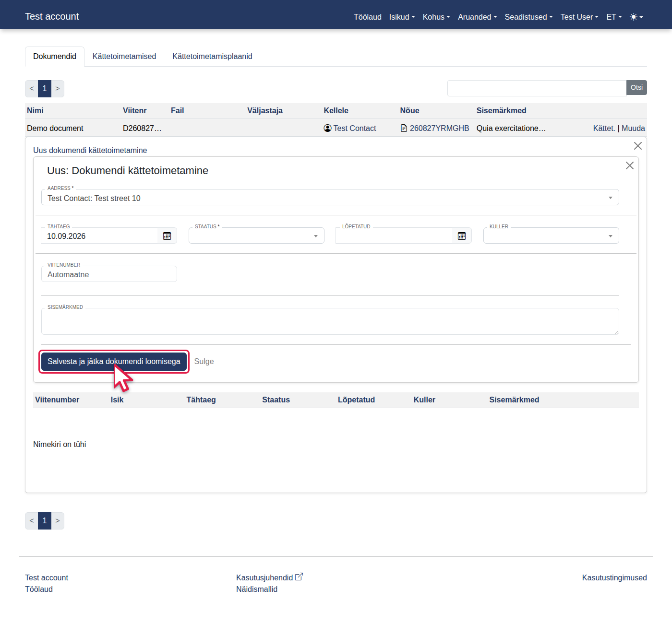Image resolution: width=672 pixels, height=624 pixels.
Task: Switch to the Dokumendid tab
Action: 55,56
